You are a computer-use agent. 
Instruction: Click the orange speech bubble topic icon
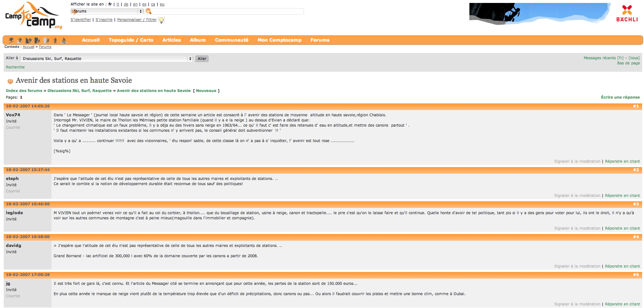click(x=10, y=81)
